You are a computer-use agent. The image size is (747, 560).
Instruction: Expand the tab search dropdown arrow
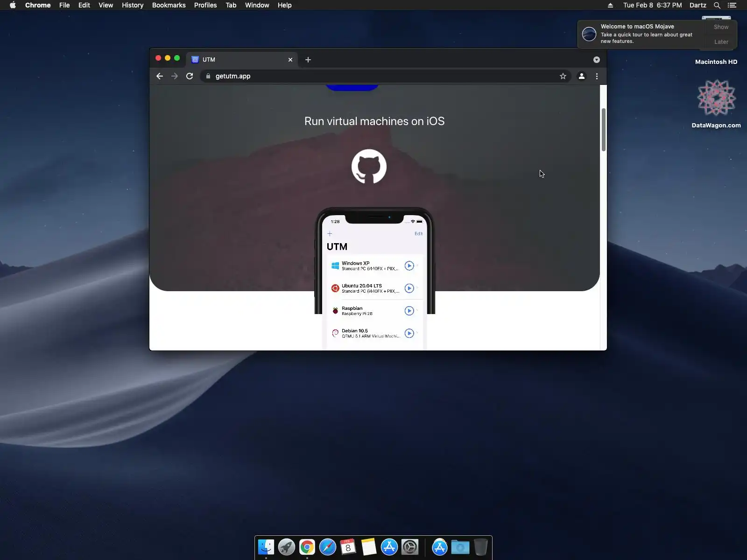[597, 60]
